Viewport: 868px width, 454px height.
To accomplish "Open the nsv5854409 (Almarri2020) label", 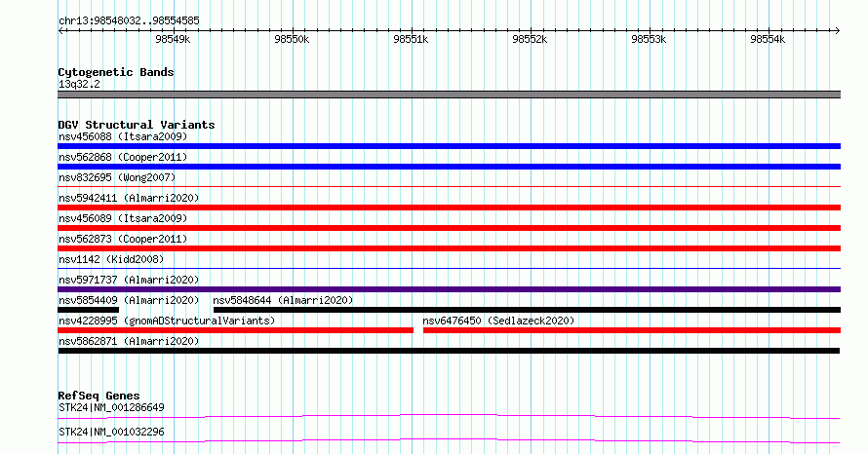I will pos(129,300).
